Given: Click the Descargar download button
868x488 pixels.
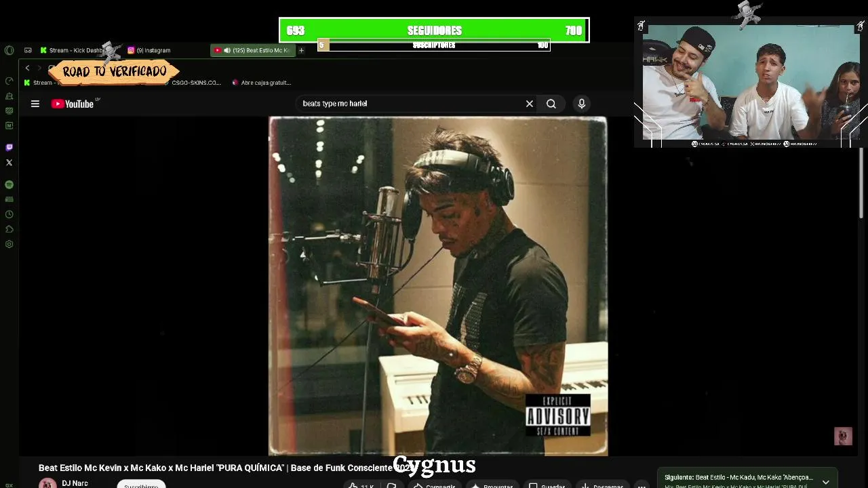Looking at the screenshot, I should coord(602,485).
